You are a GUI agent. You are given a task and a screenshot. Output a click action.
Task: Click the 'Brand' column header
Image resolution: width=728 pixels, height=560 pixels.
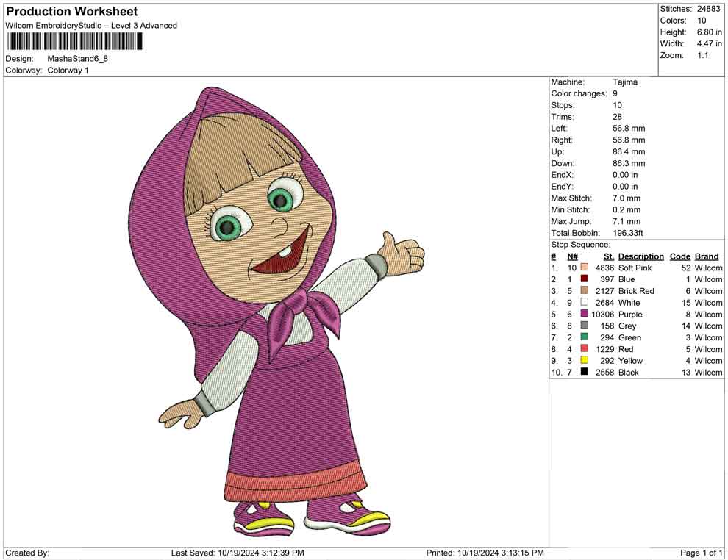click(707, 256)
